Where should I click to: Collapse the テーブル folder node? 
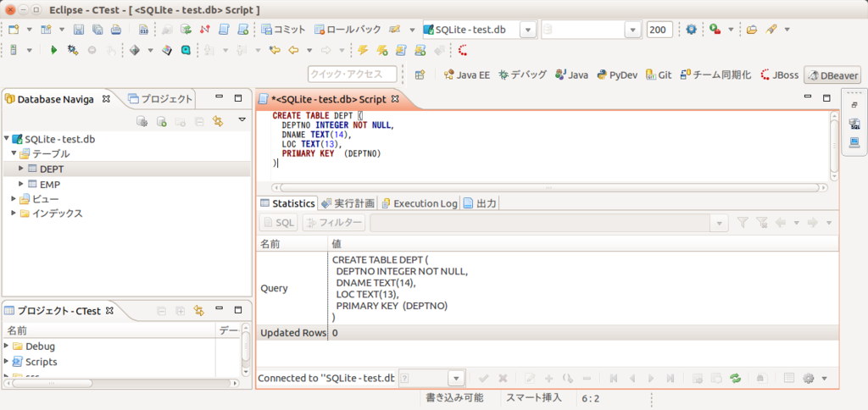tap(14, 153)
